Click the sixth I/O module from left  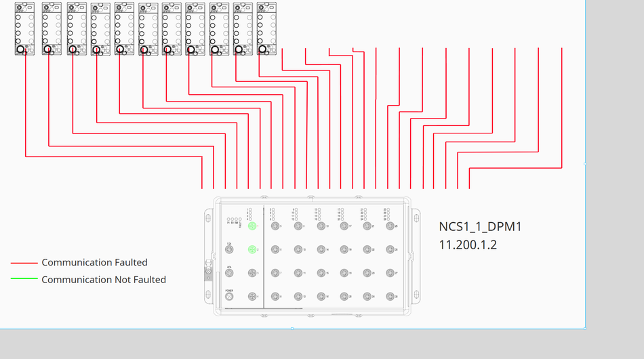148,28
